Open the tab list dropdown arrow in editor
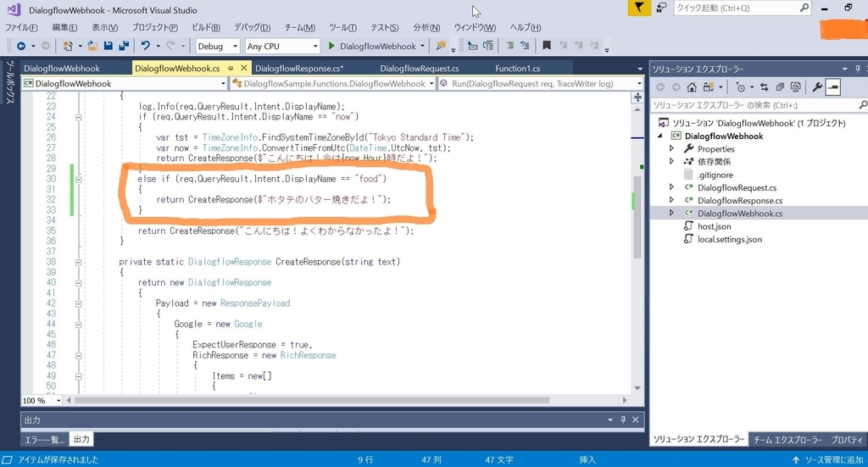868x467 pixels. (640, 69)
